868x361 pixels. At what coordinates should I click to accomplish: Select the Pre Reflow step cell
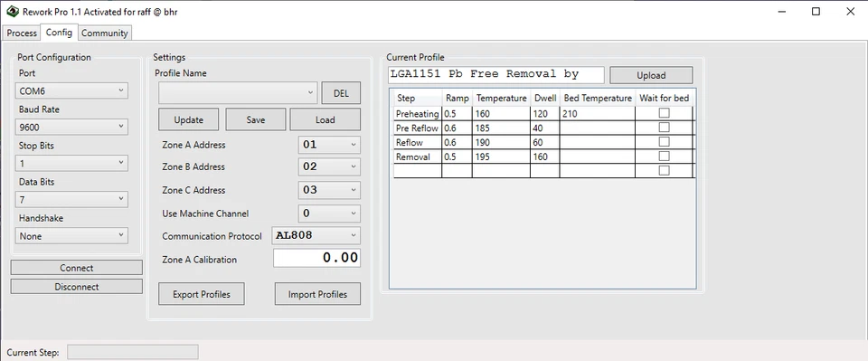tap(418, 128)
